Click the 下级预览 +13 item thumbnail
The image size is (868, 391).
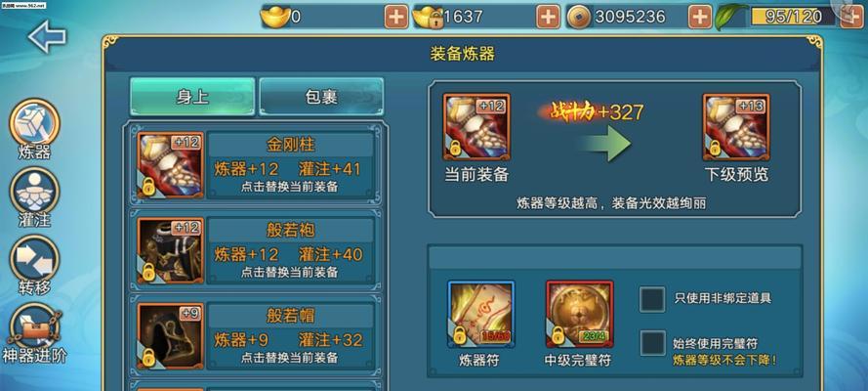coord(736,127)
